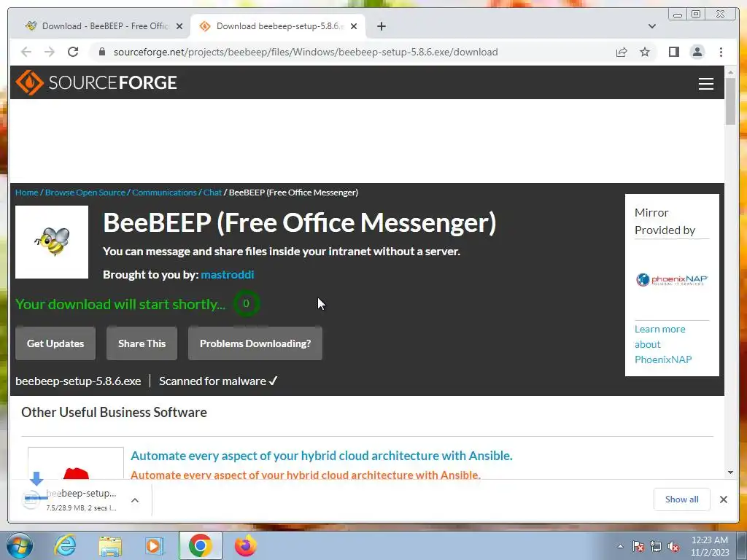Close the downloads shelf
This screenshot has height=560, width=747.
pyautogui.click(x=723, y=499)
